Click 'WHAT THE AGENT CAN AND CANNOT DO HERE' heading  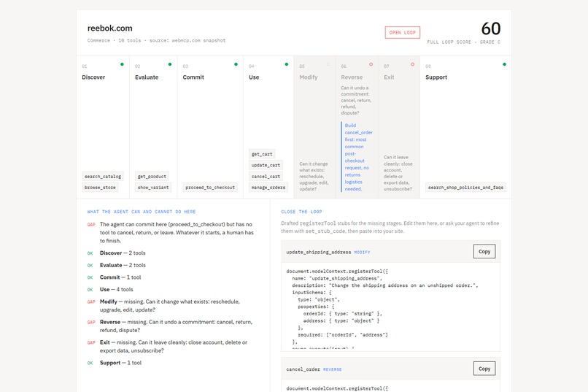pos(142,212)
